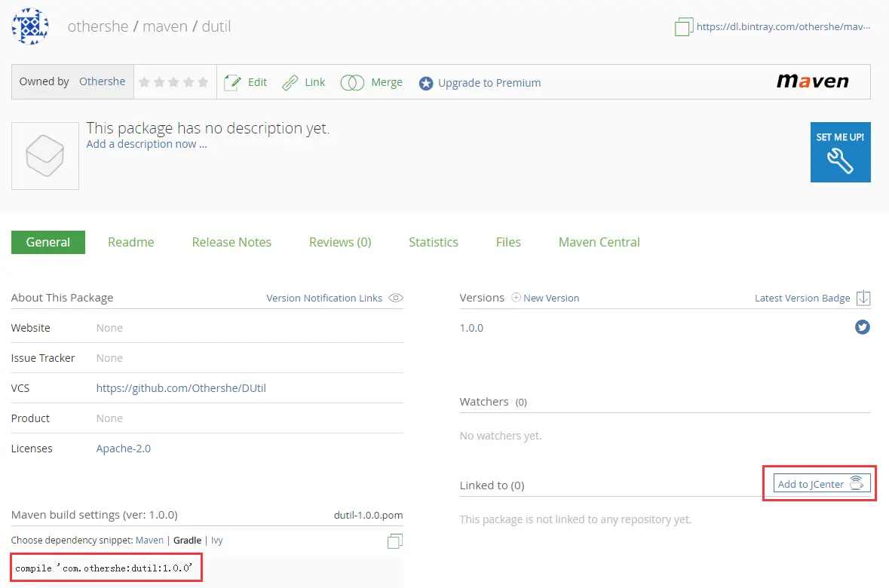This screenshot has width=889, height=588.
Task: Click Upgrade to Premium text
Action: pos(489,83)
